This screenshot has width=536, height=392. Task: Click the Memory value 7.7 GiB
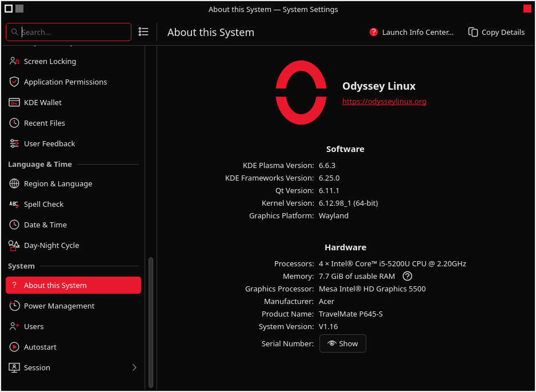[357, 276]
